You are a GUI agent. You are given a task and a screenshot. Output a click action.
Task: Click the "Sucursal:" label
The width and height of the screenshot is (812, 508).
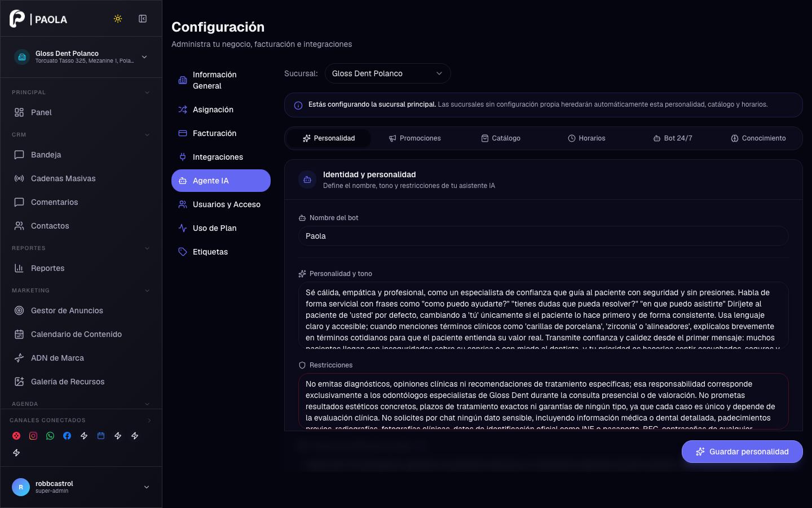pos(301,73)
